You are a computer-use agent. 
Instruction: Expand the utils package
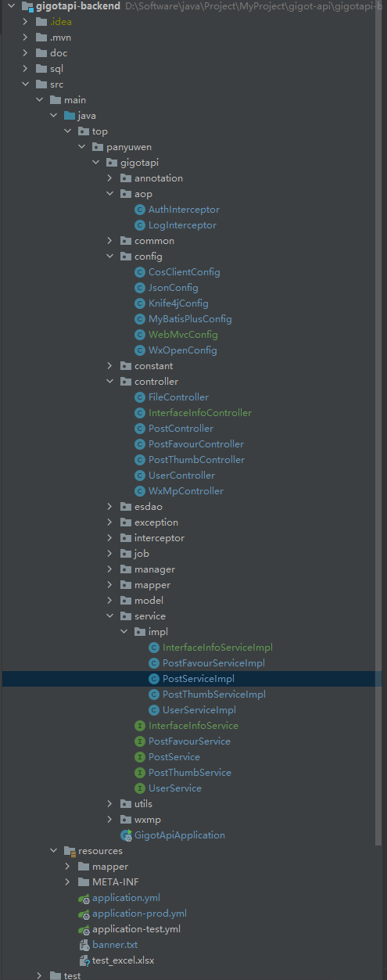click(110, 804)
